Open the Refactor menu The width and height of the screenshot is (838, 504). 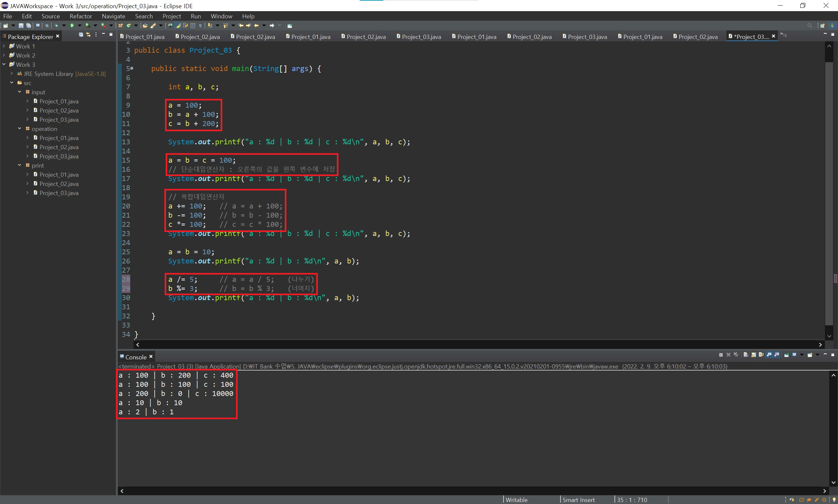81,16
